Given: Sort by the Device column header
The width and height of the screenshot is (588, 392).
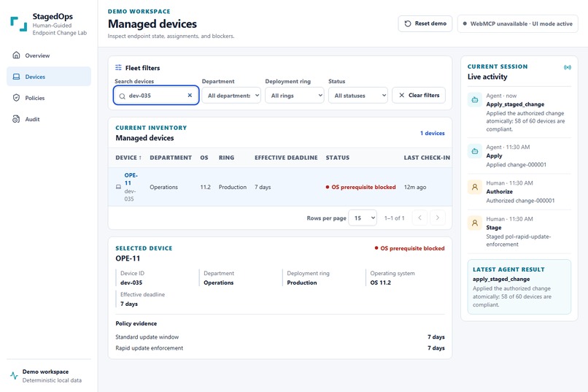Looking at the screenshot, I should (x=128, y=158).
